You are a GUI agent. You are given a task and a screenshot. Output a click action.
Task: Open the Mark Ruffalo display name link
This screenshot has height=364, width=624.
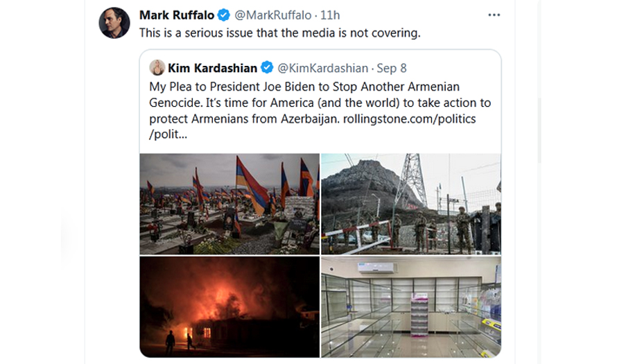tap(177, 15)
